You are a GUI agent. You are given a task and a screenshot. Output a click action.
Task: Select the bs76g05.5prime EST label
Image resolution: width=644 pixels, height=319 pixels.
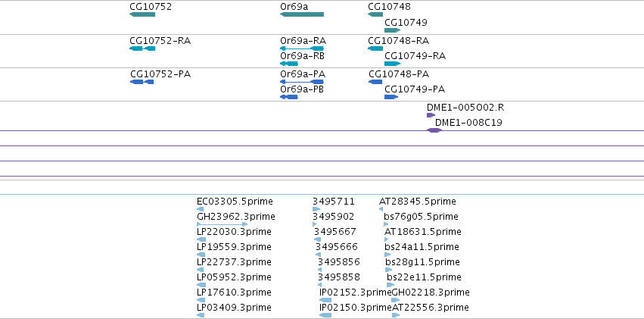click(x=421, y=217)
